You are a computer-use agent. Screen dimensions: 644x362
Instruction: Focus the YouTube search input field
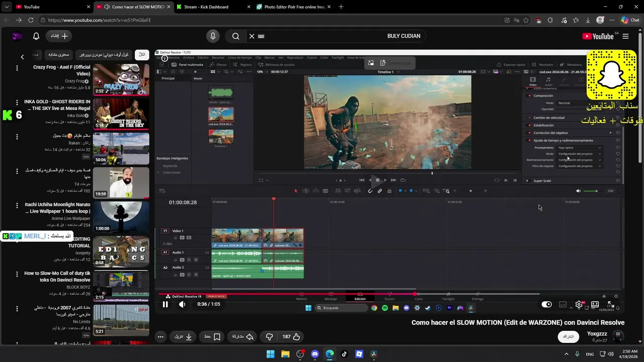click(x=337, y=36)
